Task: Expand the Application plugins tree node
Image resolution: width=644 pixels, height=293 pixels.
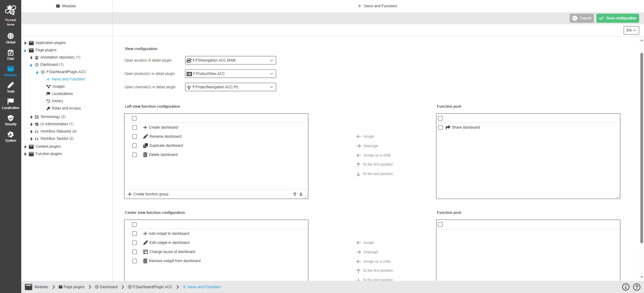Action: tap(25, 43)
